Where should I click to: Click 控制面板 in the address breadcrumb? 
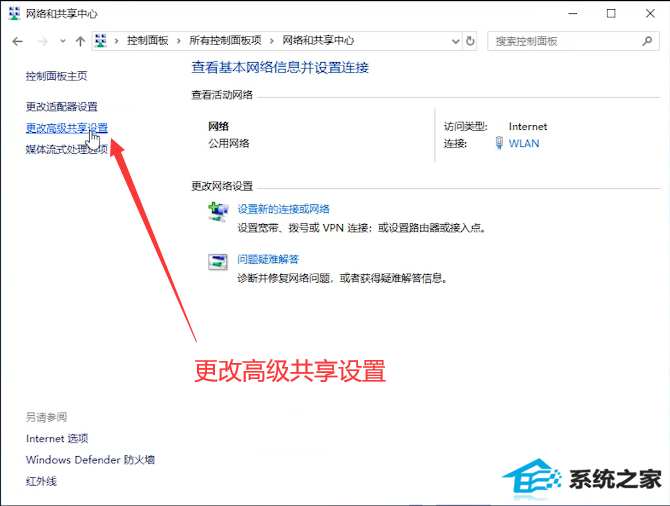click(147, 41)
